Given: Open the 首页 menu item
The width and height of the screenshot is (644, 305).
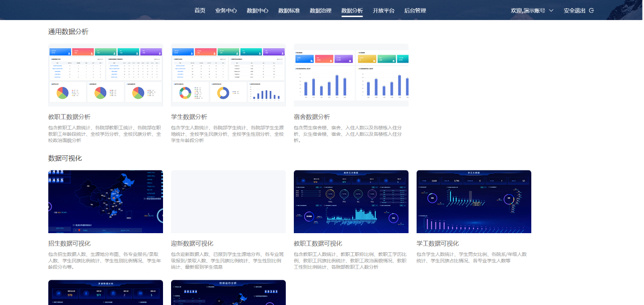Looking at the screenshot, I should (x=200, y=11).
